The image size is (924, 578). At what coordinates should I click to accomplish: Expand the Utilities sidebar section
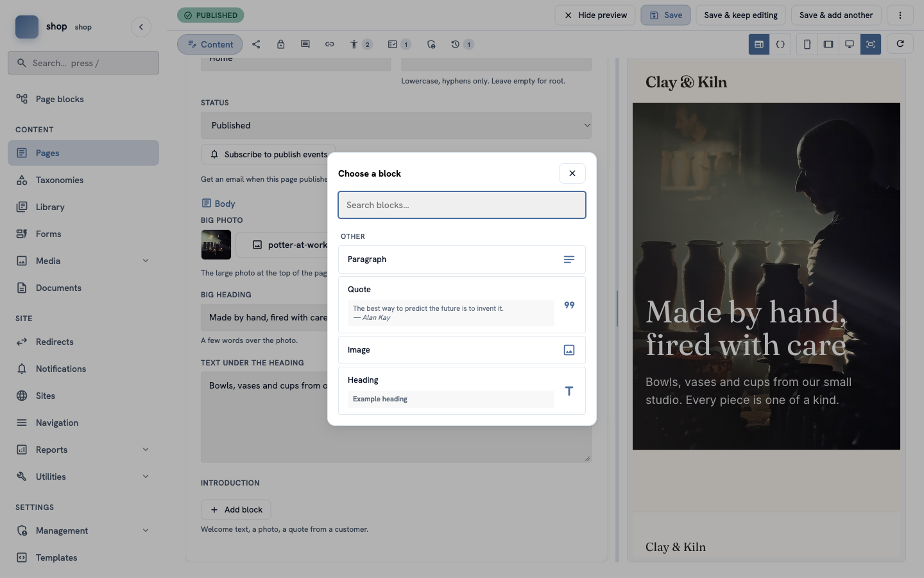click(83, 477)
